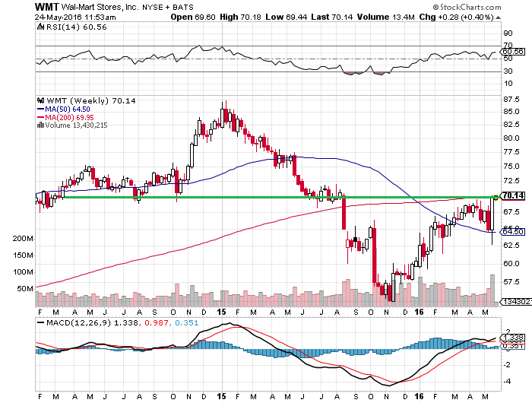This screenshot has height=403, width=532.
Task: Click the 70.14 last price tag
Action: [x=513, y=196]
